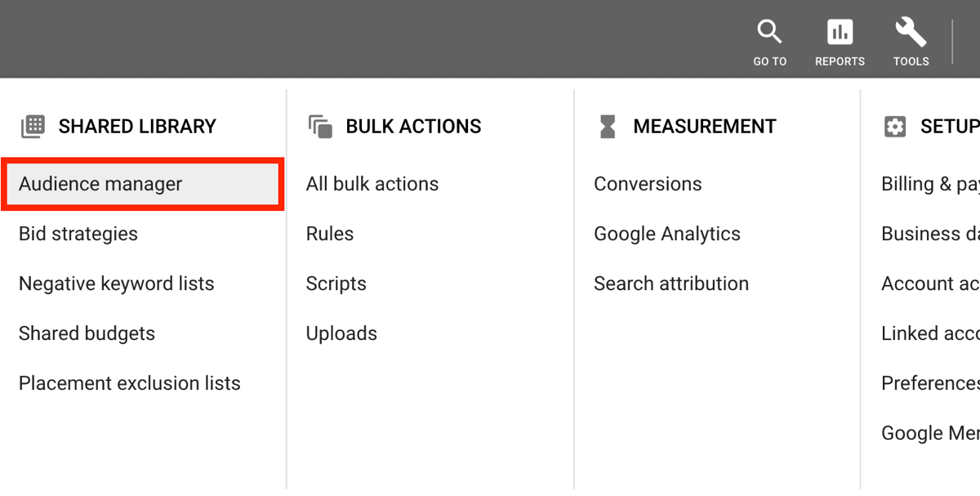This screenshot has height=496, width=980.
Task: Go to Negative keyword lists
Action: (x=117, y=284)
